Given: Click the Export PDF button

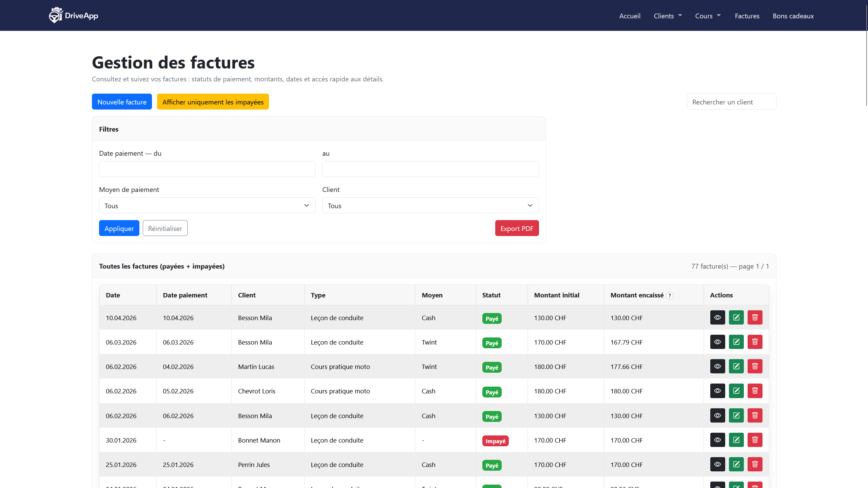Looking at the screenshot, I should [517, 228].
